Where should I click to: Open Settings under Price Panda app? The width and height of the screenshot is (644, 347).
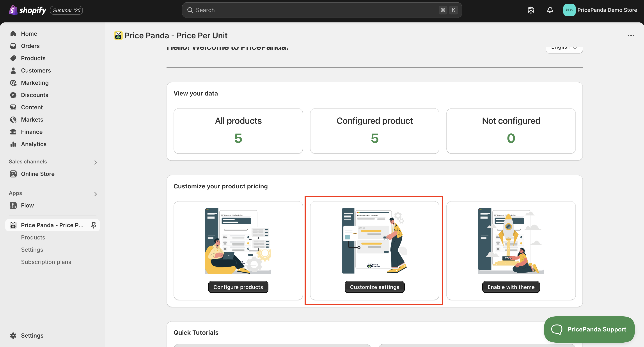tap(32, 250)
